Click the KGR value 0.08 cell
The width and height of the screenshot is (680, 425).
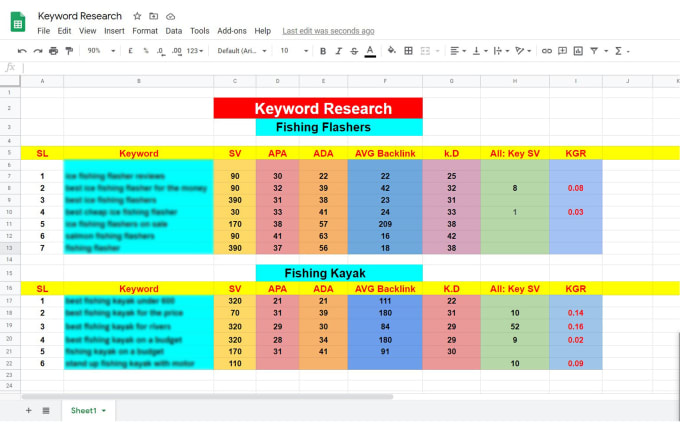pos(575,188)
